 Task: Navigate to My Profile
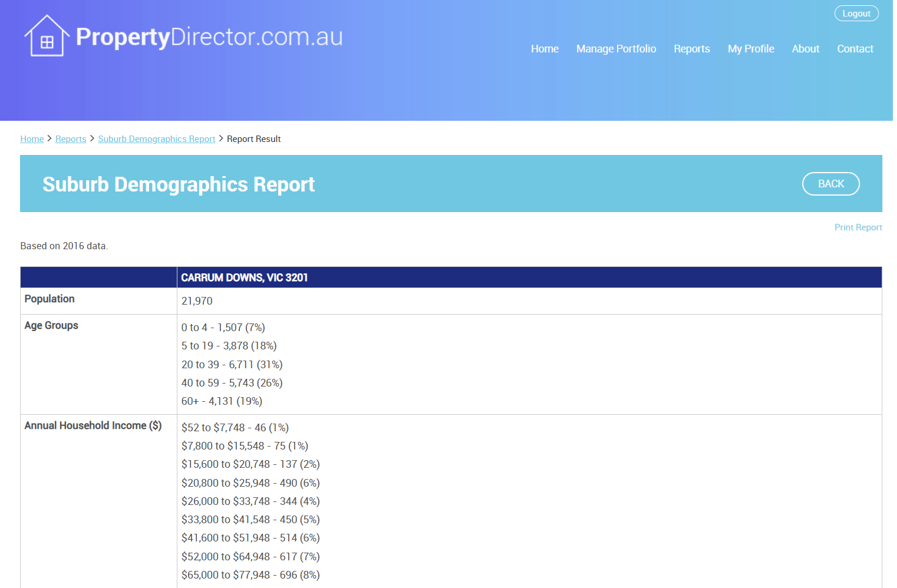tap(750, 49)
